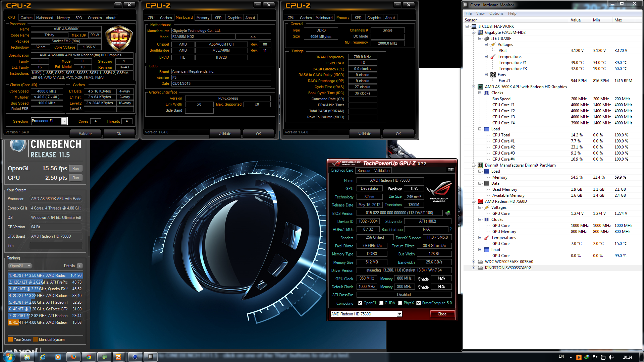Viewport: 644px width, 362px height.
Task: Open Processor #1 selection dropdown
Action: [x=64, y=121]
